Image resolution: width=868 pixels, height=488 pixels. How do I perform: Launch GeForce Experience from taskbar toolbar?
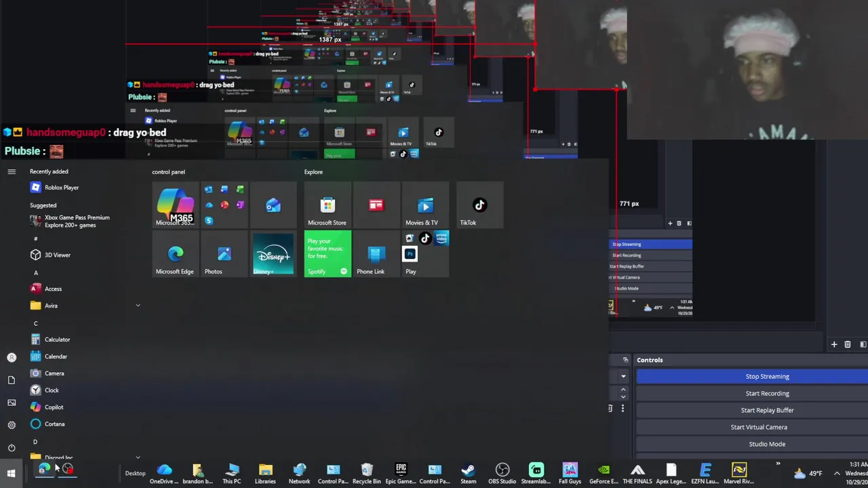click(604, 474)
